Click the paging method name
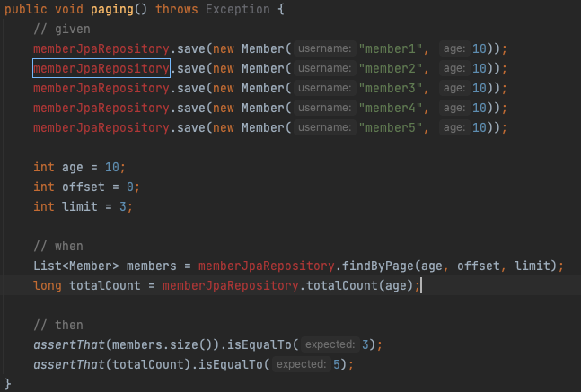Image resolution: width=581 pixels, height=392 pixels. [112, 9]
